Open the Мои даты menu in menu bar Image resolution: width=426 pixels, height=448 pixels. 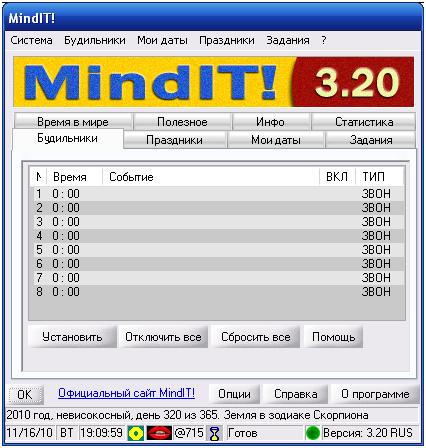click(x=162, y=40)
